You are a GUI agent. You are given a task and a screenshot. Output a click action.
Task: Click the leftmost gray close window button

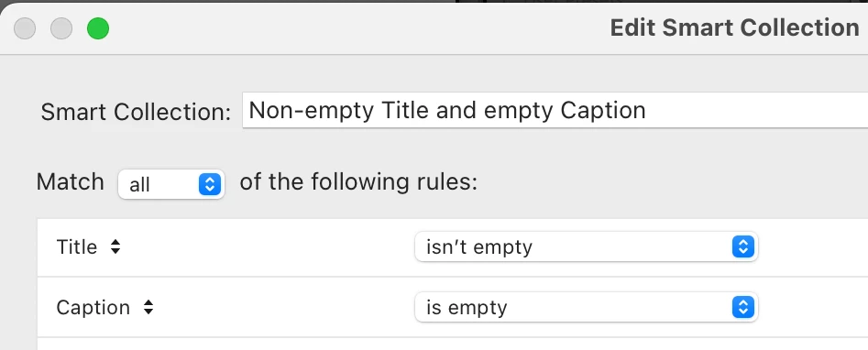point(25,28)
